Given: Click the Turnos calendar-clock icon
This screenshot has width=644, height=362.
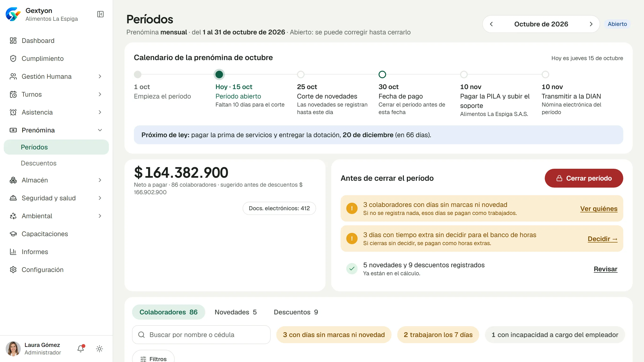Looking at the screenshot, I should tap(13, 94).
